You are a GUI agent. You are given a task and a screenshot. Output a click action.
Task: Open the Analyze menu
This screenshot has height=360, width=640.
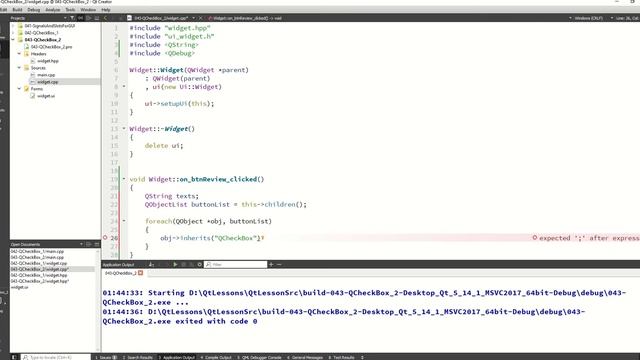(x=52, y=9)
